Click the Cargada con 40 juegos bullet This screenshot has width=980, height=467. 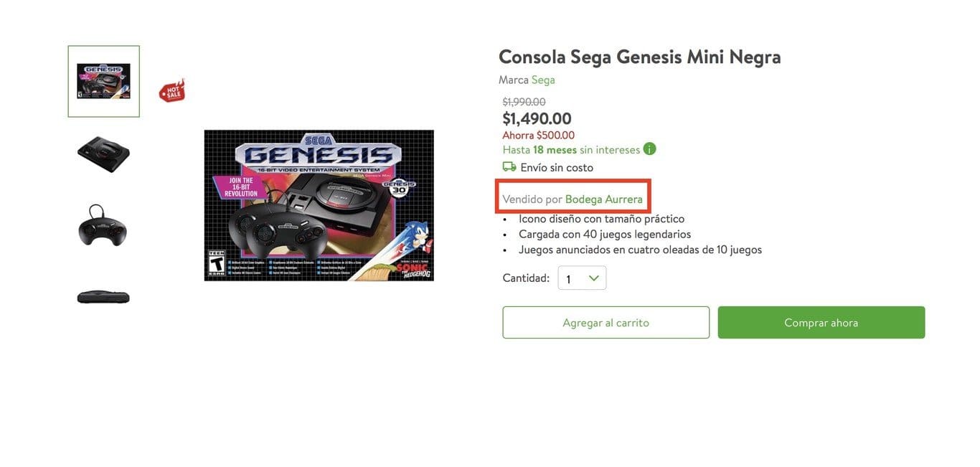coord(605,234)
